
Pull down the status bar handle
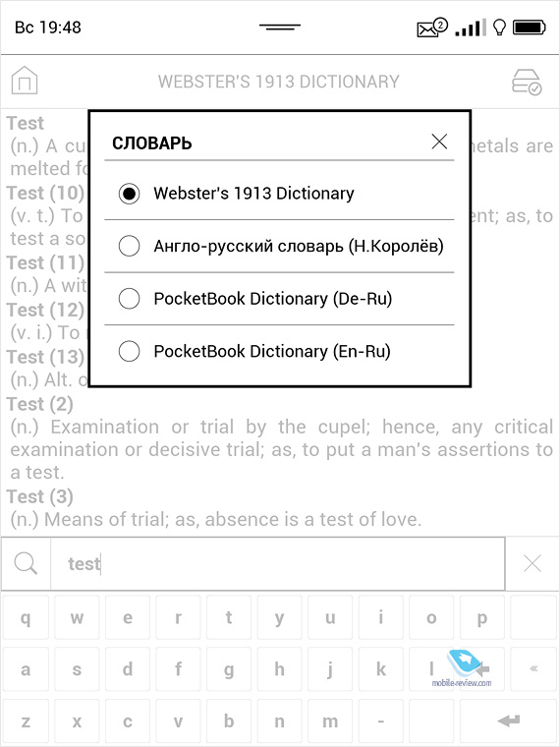pyautogui.click(x=280, y=28)
